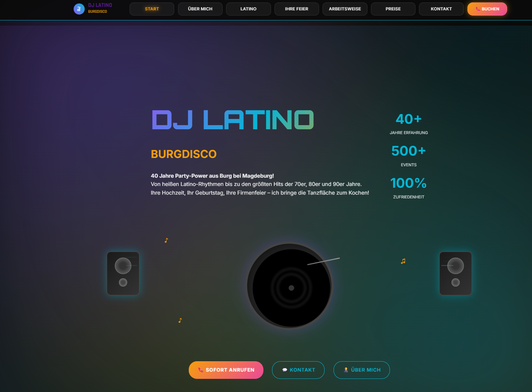The height and width of the screenshot is (392, 532).
Task: Navigate to Arbeitsweise
Action: (345, 9)
